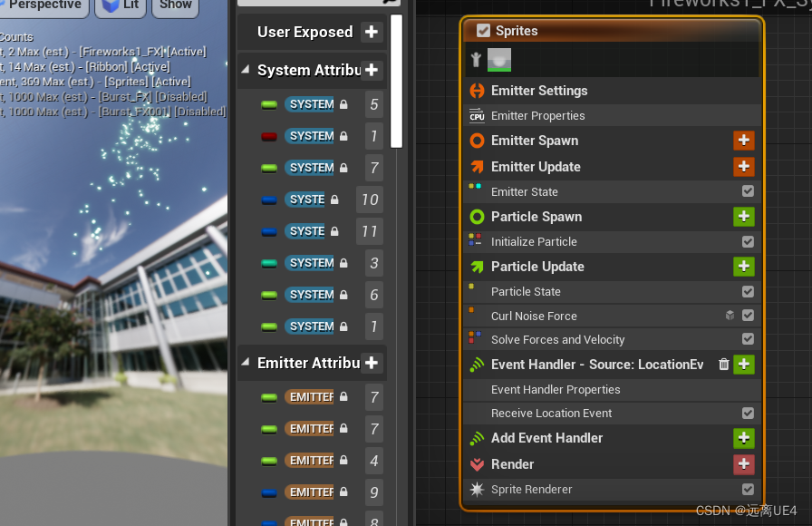Disable the Particle State module
The image size is (812, 526).
click(x=748, y=291)
